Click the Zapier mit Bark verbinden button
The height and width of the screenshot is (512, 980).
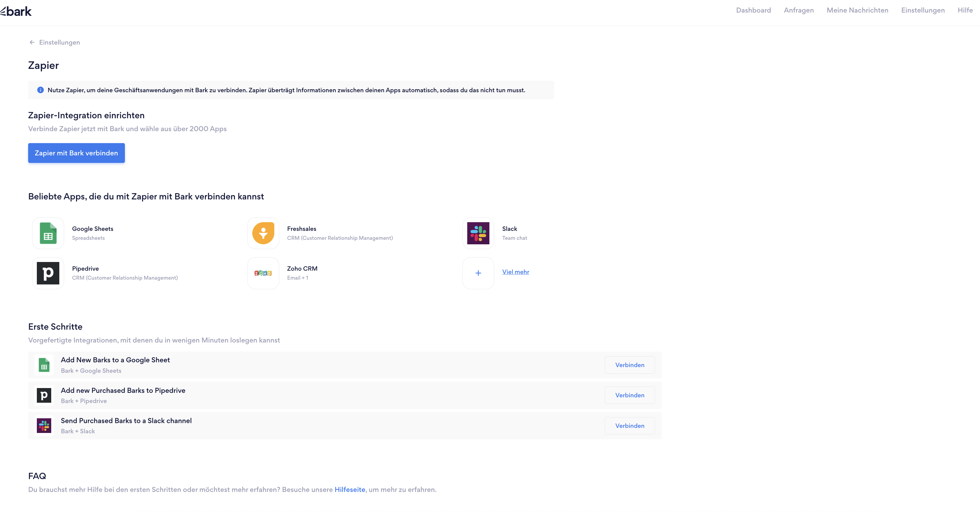pos(76,153)
